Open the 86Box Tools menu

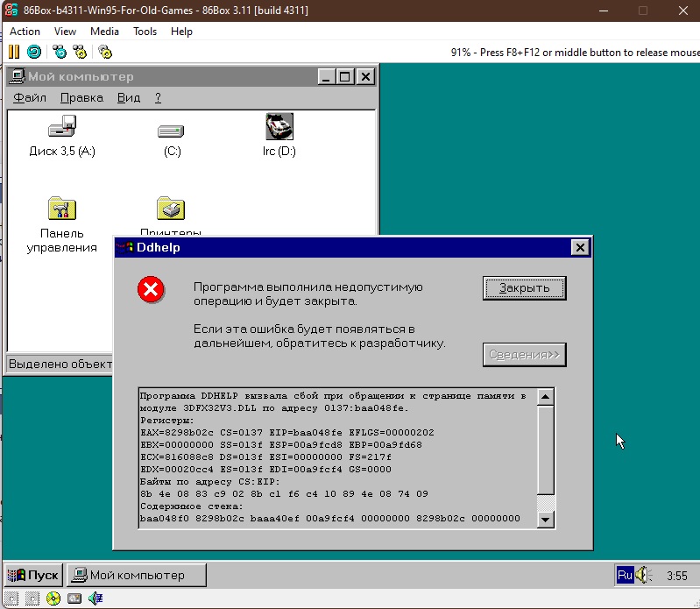[145, 32]
